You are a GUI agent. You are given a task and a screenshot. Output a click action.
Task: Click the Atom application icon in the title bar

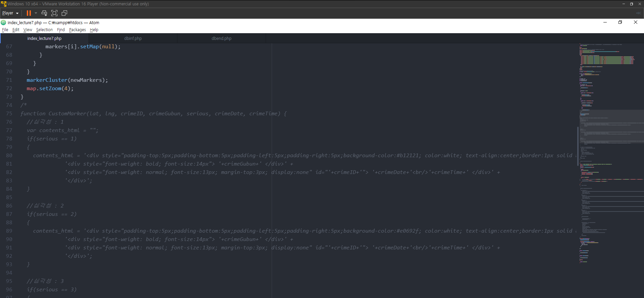[x=4, y=22]
